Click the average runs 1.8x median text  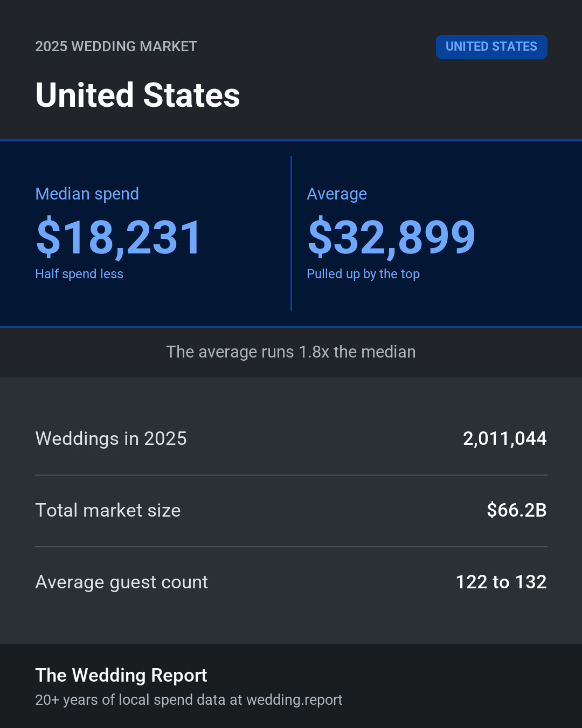[291, 352]
